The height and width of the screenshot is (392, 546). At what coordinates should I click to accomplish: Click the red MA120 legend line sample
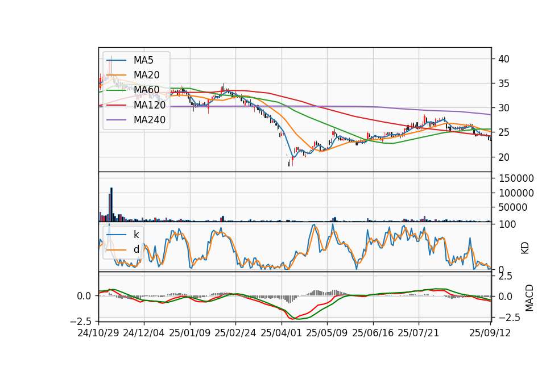tap(116, 105)
